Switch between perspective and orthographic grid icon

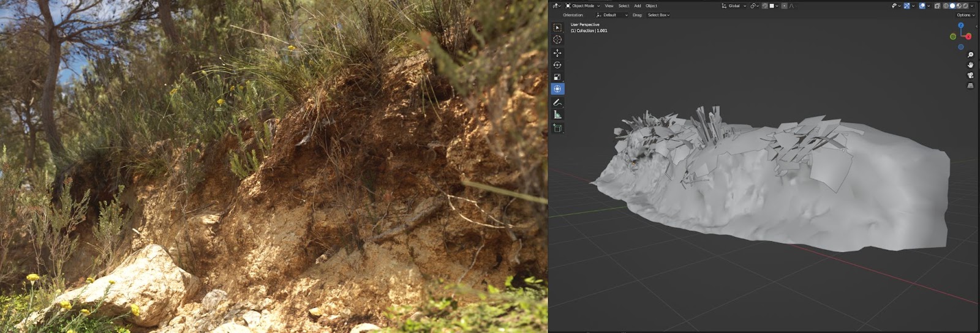click(x=970, y=86)
